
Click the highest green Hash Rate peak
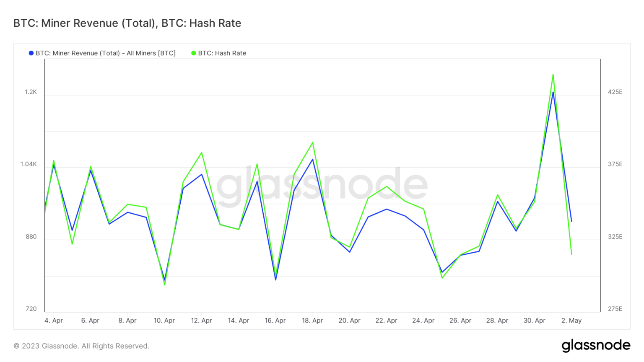(553, 75)
